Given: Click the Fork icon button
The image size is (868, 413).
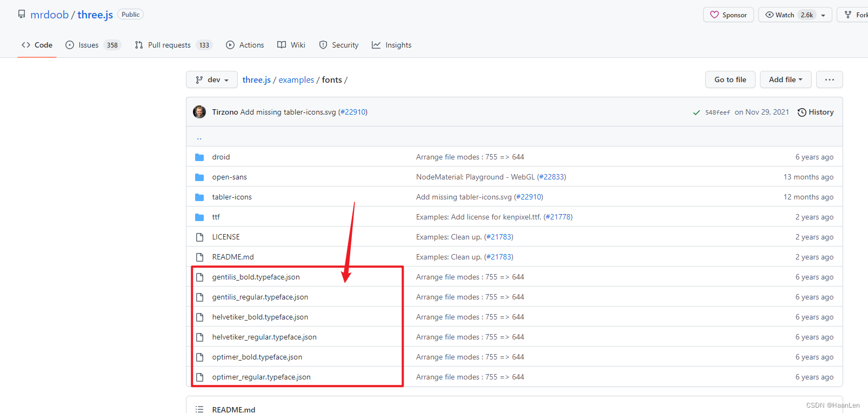Looking at the screenshot, I should [x=853, y=15].
